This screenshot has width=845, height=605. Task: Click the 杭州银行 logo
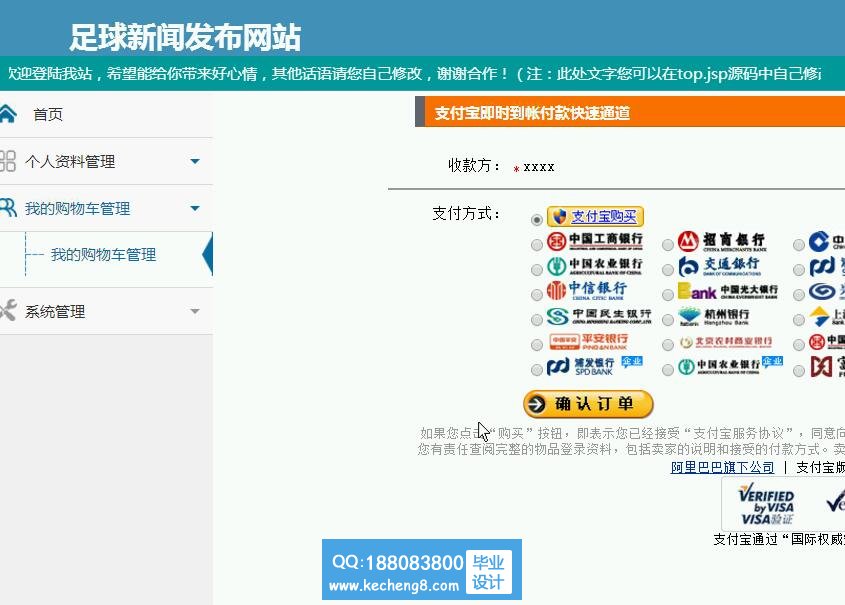714,316
